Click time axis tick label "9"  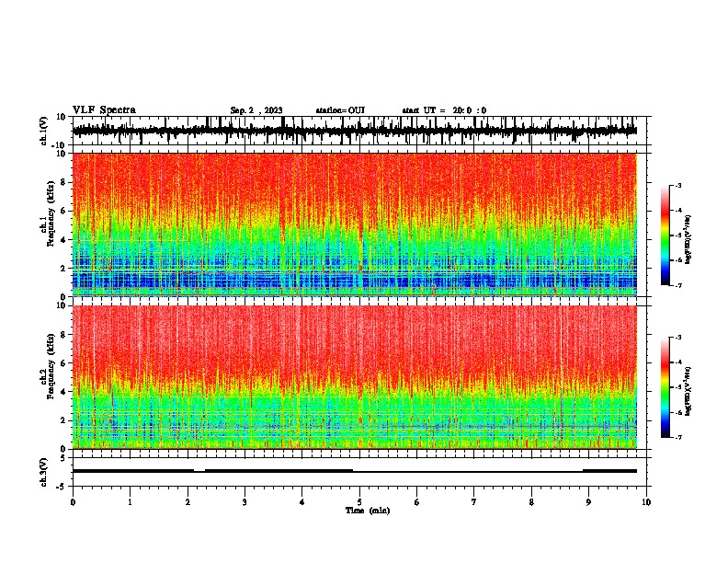coord(588,502)
